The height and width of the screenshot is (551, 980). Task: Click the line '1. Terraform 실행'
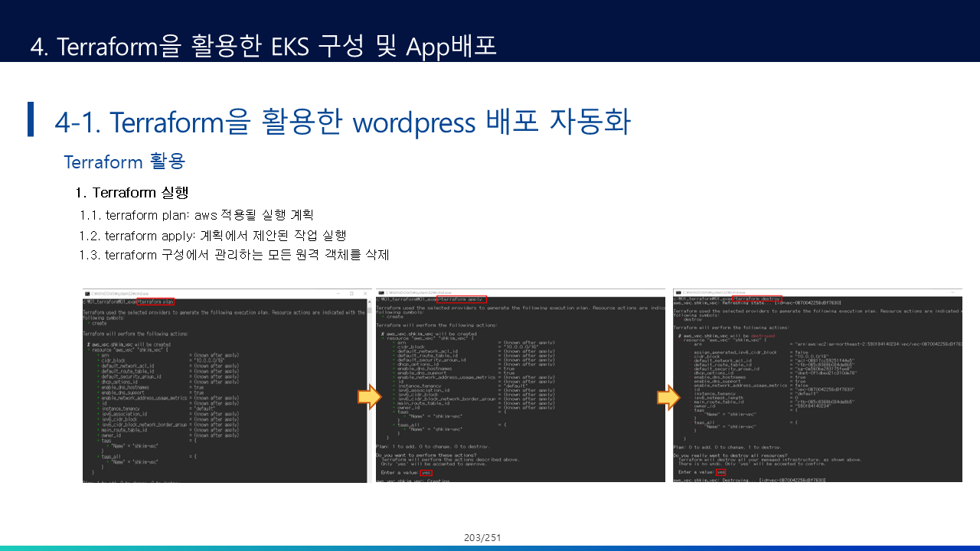[x=132, y=192]
